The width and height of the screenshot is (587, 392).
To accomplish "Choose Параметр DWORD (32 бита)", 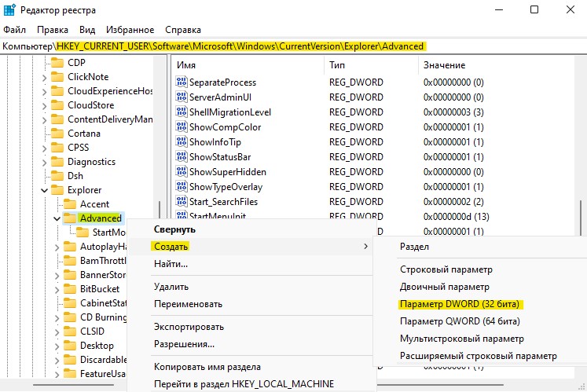I will click(x=481, y=304).
